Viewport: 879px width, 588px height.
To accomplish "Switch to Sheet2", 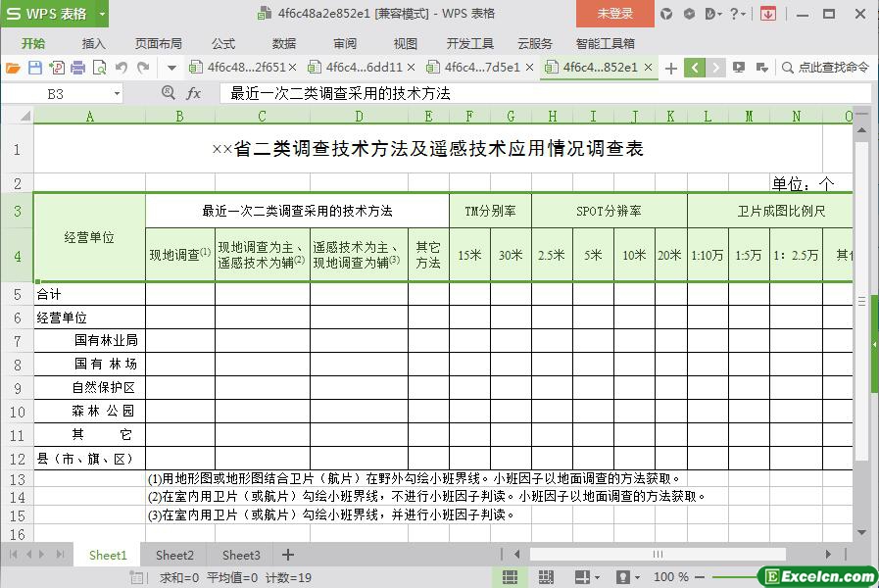I will pos(174,555).
